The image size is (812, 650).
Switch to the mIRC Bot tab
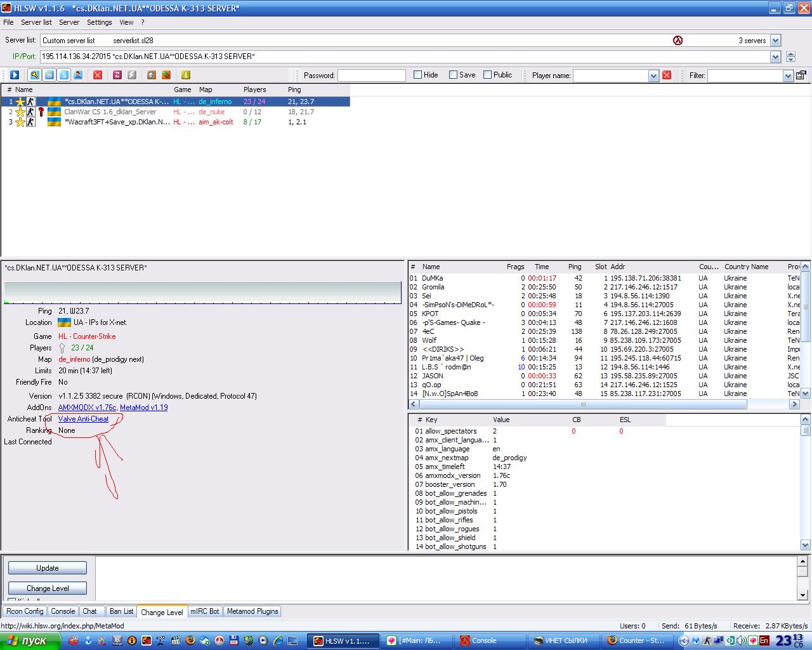coord(205,611)
